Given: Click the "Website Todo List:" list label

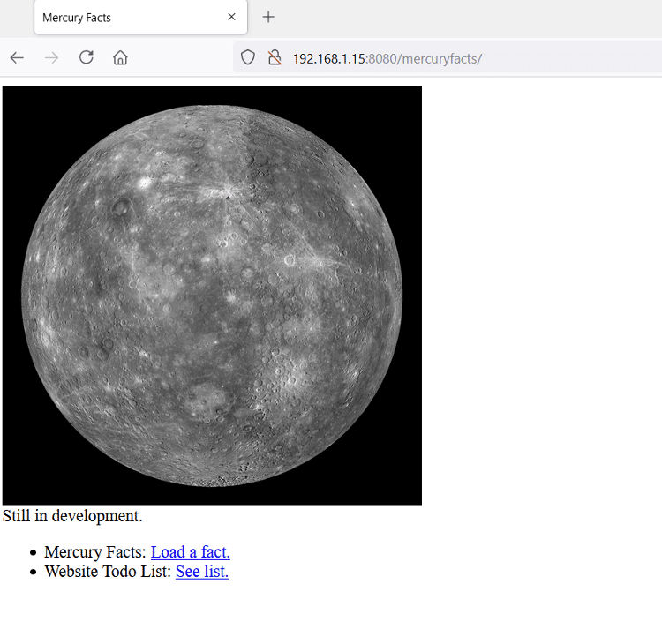Looking at the screenshot, I should [x=108, y=572].
